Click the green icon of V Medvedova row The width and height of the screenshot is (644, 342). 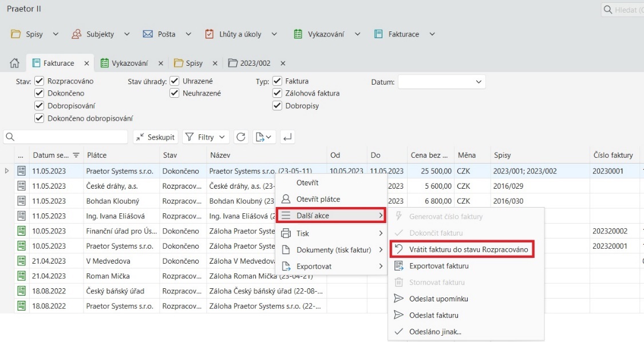[x=22, y=261]
